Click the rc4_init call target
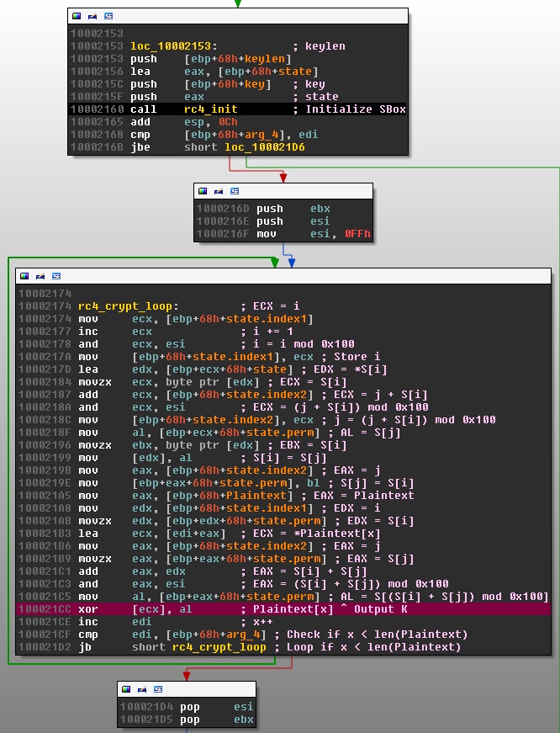560x733 pixels. pyautogui.click(x=211, y=109)
